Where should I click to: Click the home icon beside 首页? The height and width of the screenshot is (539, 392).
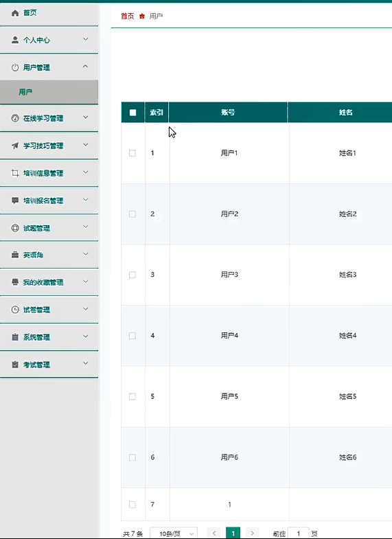15,13
